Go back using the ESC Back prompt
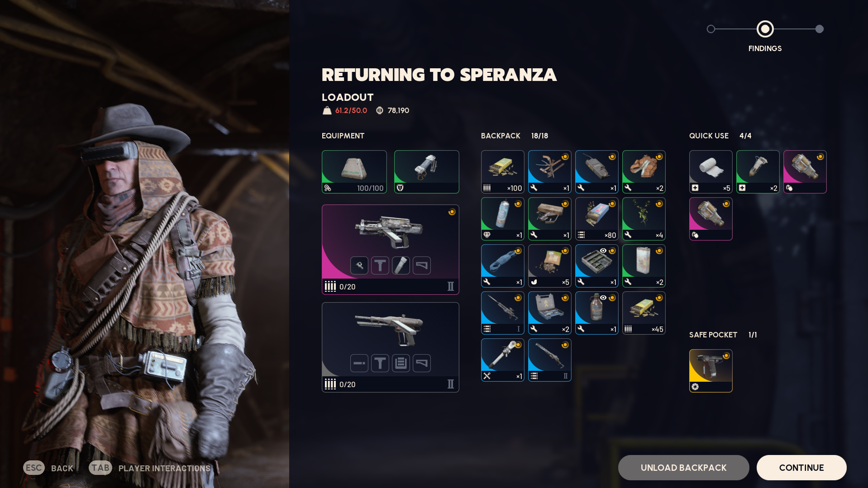This screenshot has width=868, height=488. click(48, 468)
